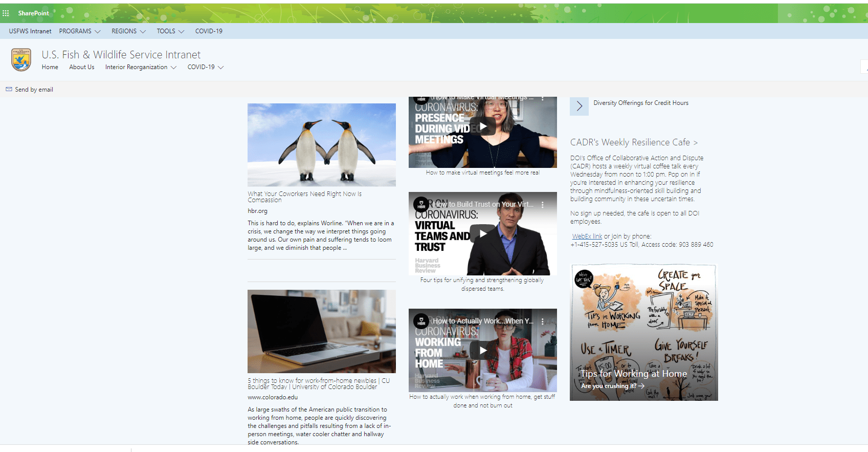Play the Virtual Teams and Trust video
Image resolution: width=868 pixels, height=452 pixels.
click(x=483, y=233)
